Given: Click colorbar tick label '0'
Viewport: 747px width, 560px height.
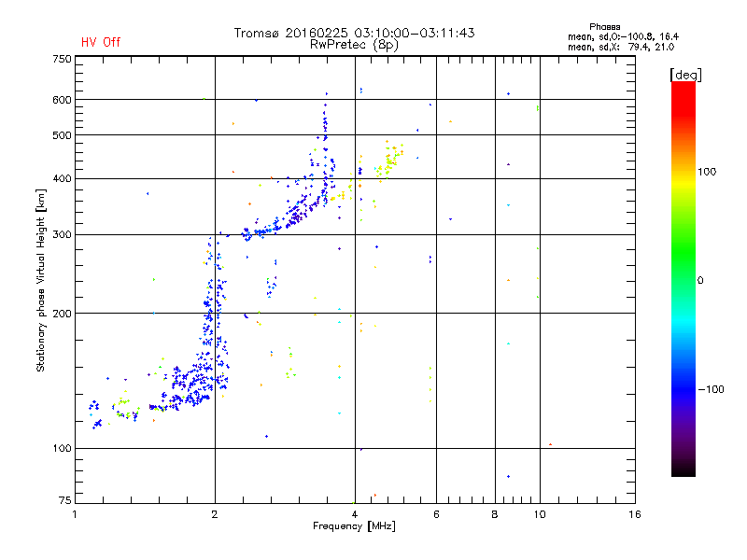Looking at the screenshot, I should coord(700,280).
